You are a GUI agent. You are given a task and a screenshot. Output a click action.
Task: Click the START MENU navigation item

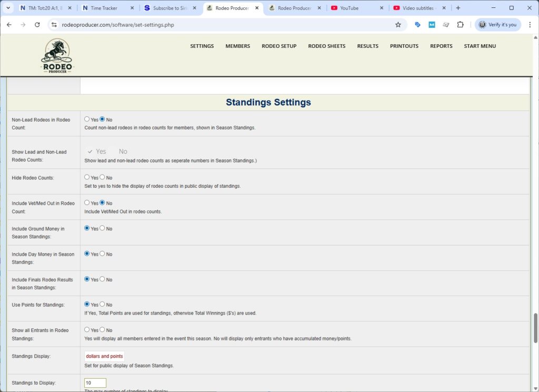(480, 46)
